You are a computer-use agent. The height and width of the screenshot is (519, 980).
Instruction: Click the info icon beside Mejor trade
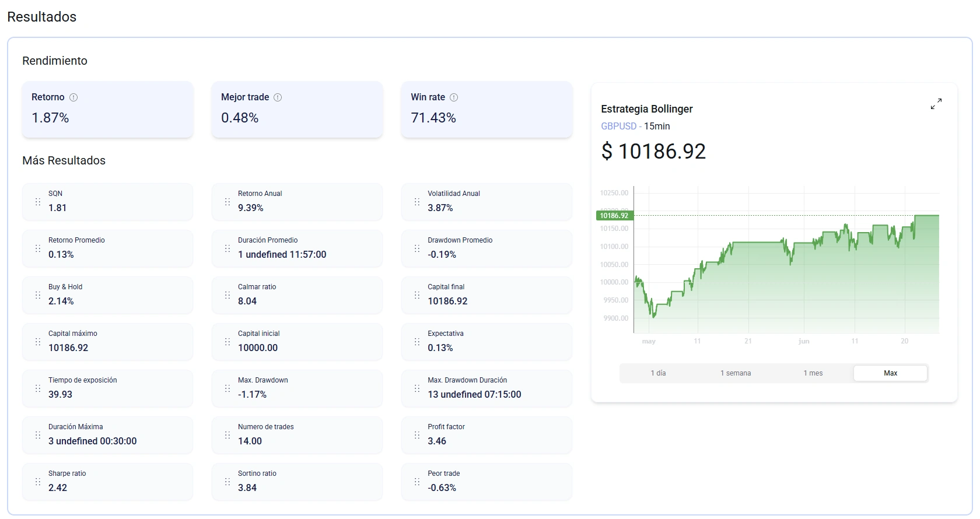278,97
